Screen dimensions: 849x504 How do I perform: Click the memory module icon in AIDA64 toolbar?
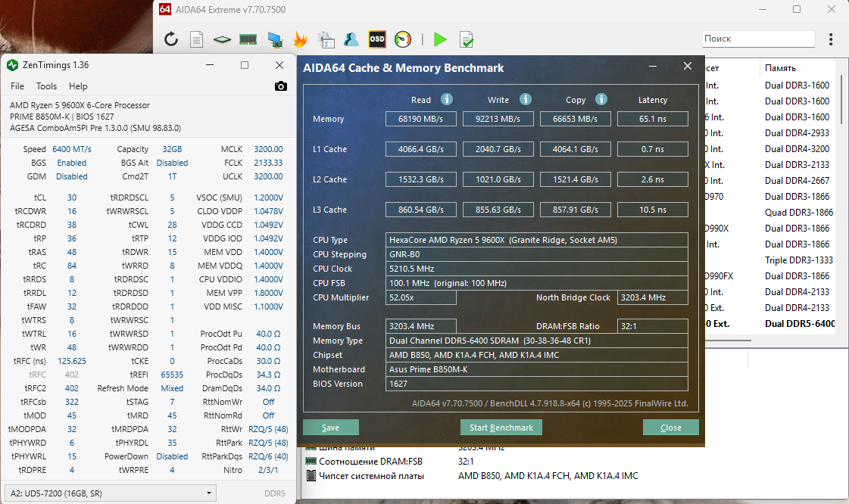click(x=248, y=39)
